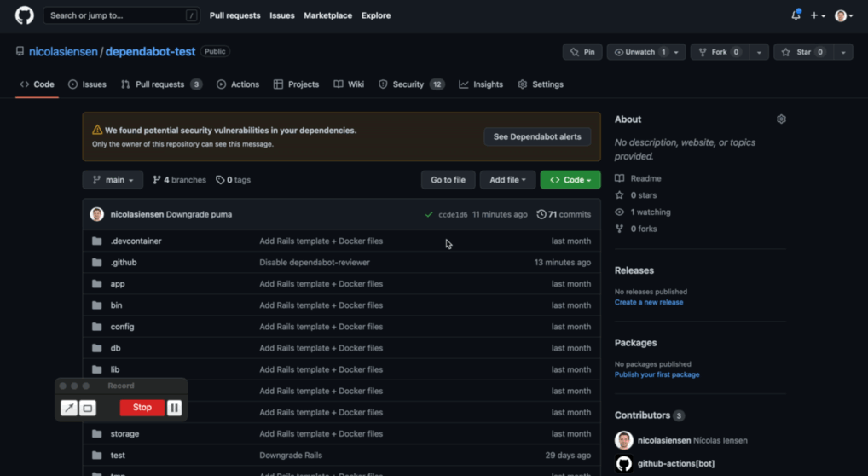This screenshot has height=476, width=868.
Task: Pause the recording in Record window
Action: [175, 408]
